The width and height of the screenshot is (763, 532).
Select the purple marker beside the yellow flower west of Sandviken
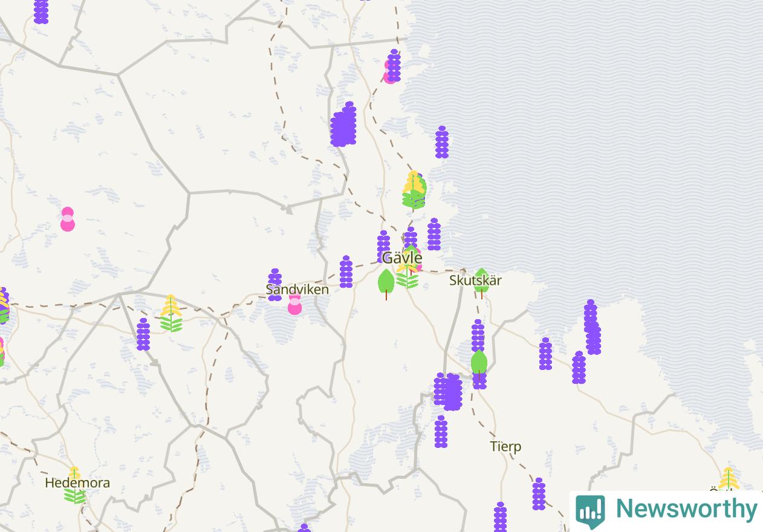click(x=143, y=334)
